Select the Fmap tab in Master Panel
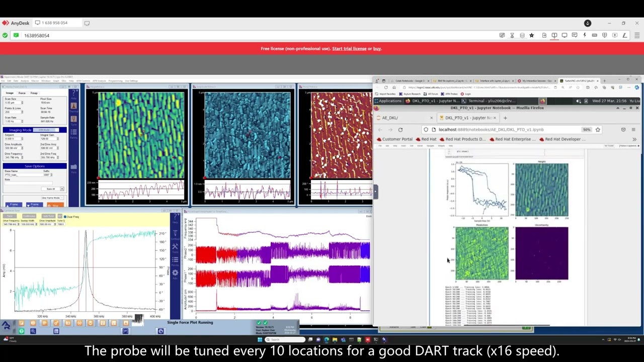Image resolution: width=644 pixels, height=362 pixels. pyautogui.click(x=34, y=93)
